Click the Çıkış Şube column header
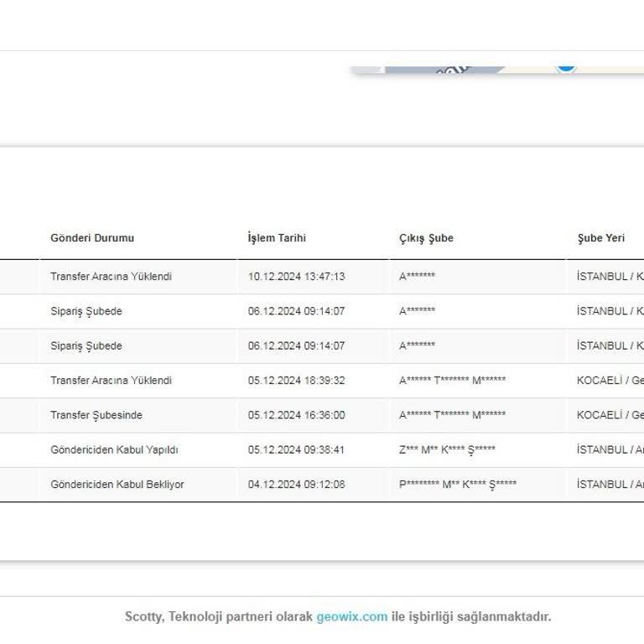The image size is (644, 644). point(426,238)
